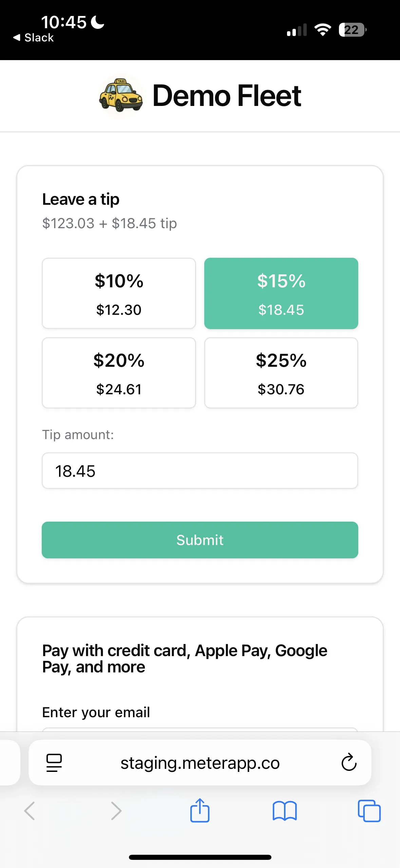The height and width of the screenshot is (868, 400).
Task: Open the page reader menu icon
Action: [54, 763]
